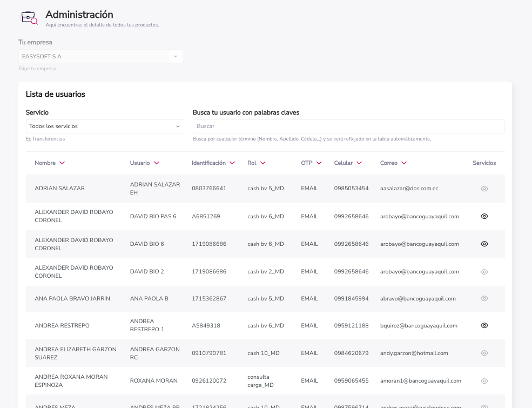View services for ADRIAN SALAZAR eye icon

(484, 189)
